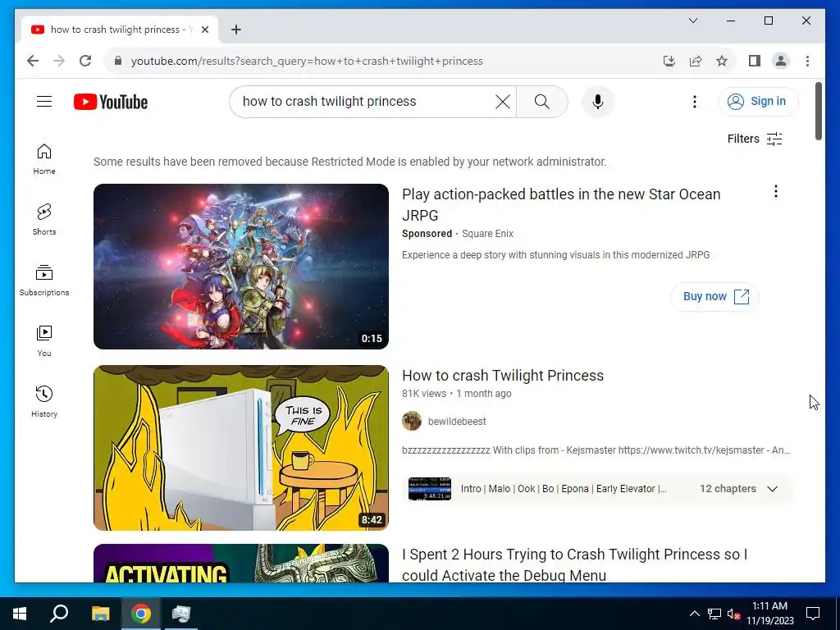This screenshot has height=630, width=840.
Task: Click the Buy now button
Action: pos(715,296)
